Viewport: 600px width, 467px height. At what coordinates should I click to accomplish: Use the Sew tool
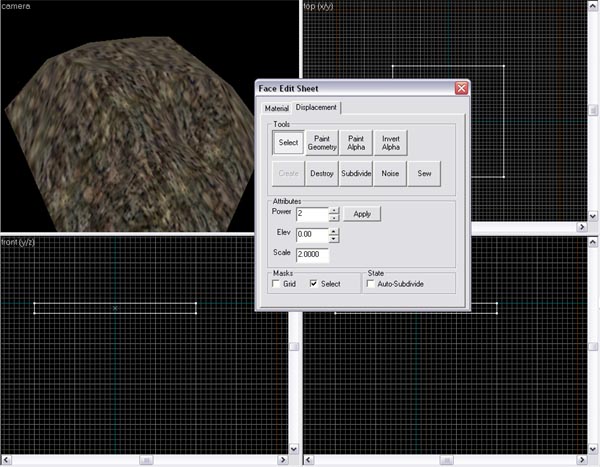[x=425, y=174]
